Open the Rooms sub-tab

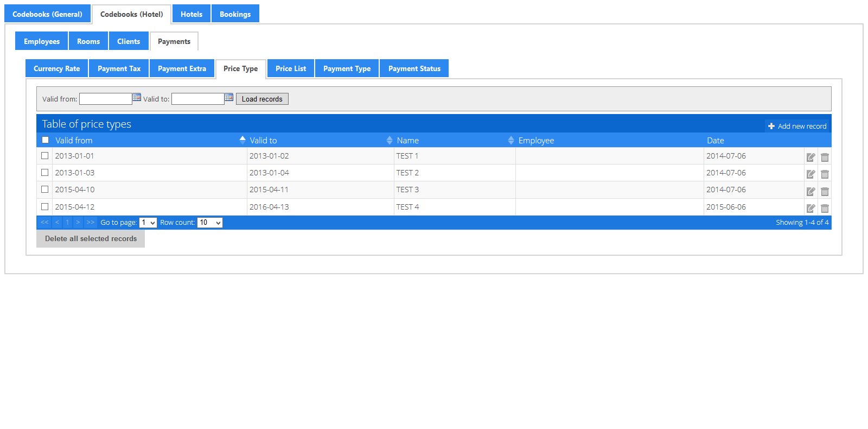point(88,41)
